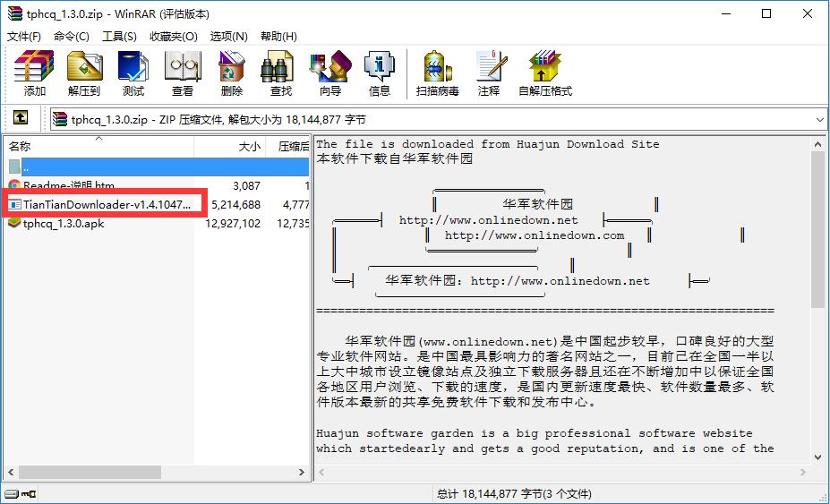Click the 扫描病毒 (Virus scan) icon

pyautogui.click(x=437, y=66)
